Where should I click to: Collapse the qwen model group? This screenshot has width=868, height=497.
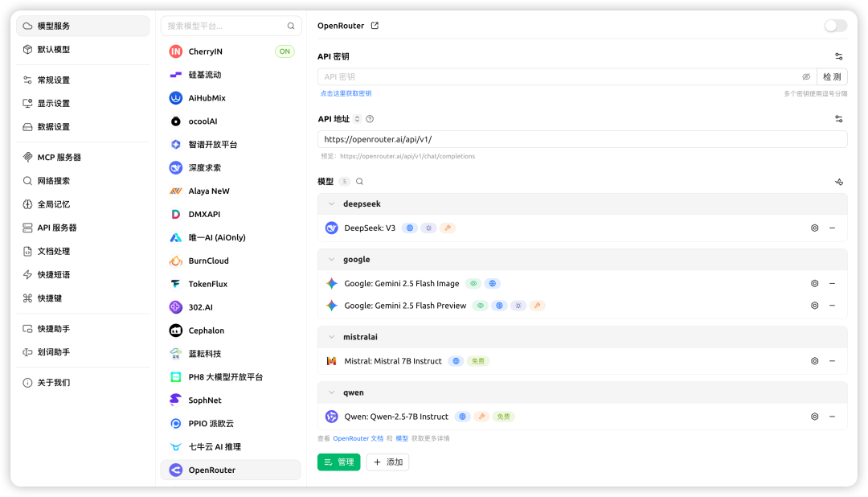[332, 392]
